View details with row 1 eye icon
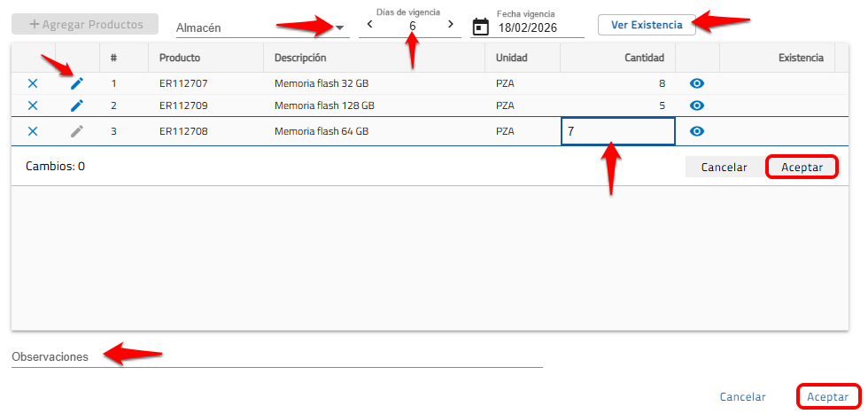This screenshot has height=414, width=868. [697, 83]
